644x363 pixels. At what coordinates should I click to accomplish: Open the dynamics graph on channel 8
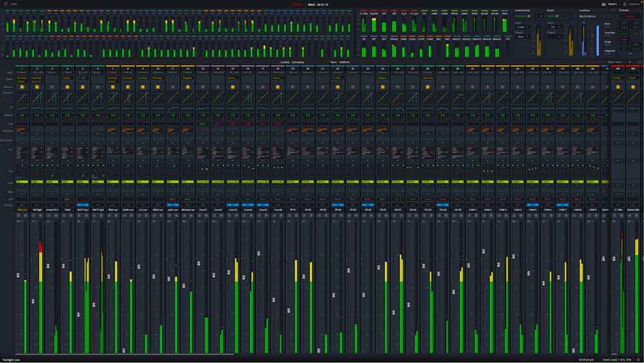128,98
